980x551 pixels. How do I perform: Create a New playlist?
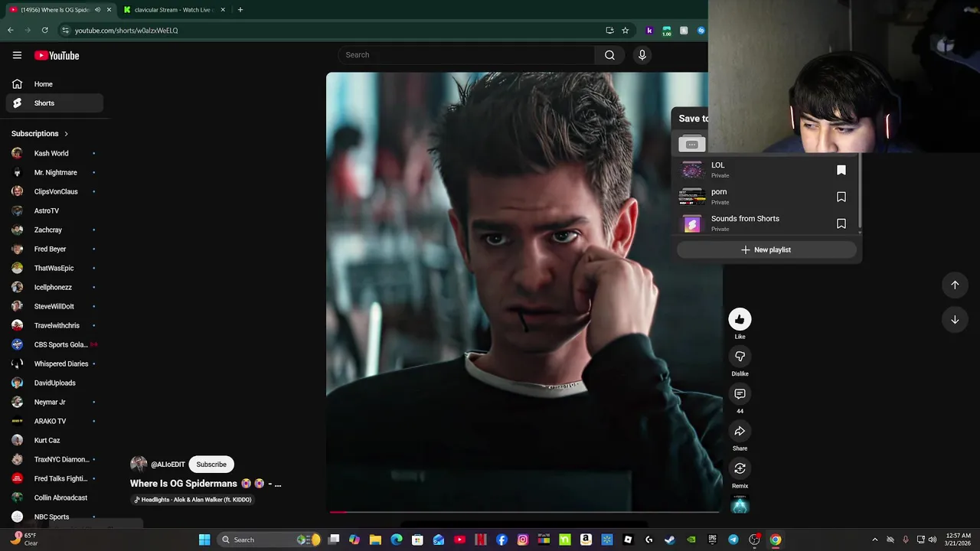pos(766,249)
